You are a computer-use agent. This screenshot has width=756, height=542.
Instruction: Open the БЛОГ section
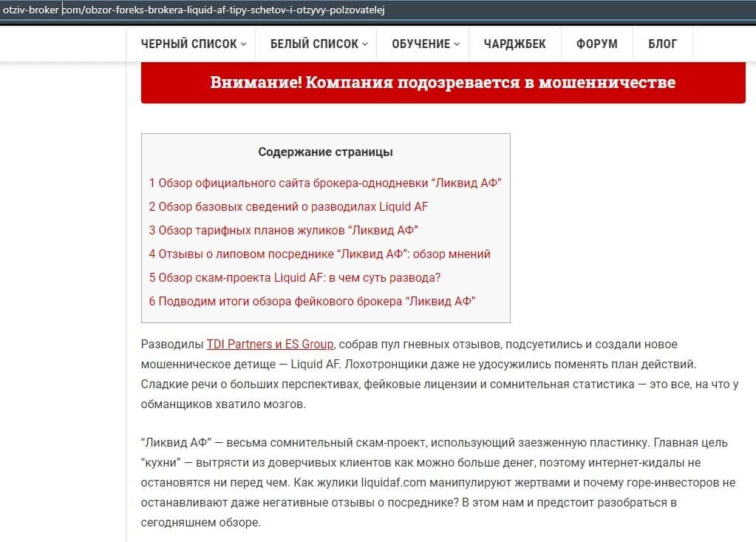662,44
